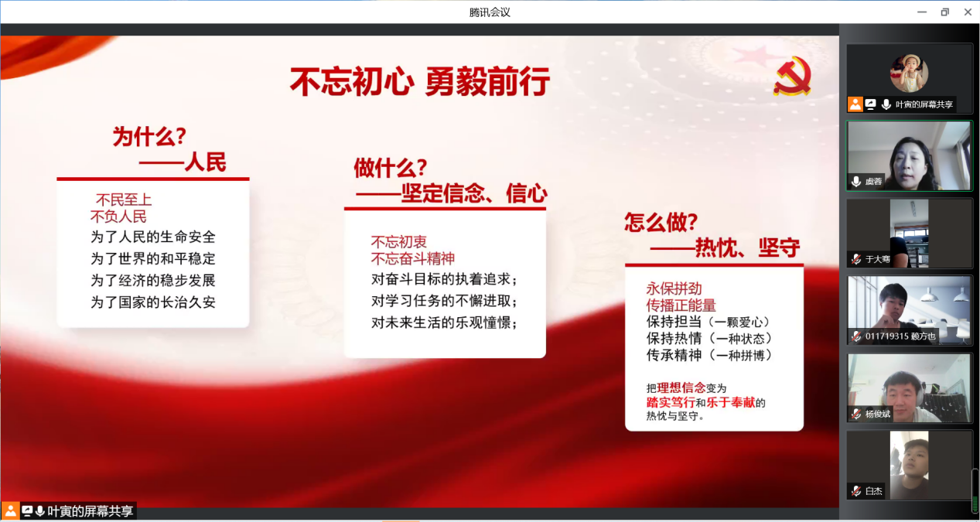Click 杨俊斌's muted microphone icon

[x=856, y=414]
